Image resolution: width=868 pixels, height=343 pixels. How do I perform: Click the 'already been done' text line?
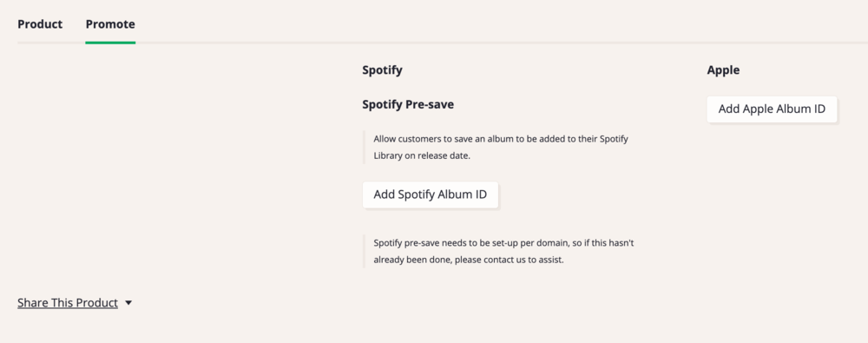click(x=469, y=260)
